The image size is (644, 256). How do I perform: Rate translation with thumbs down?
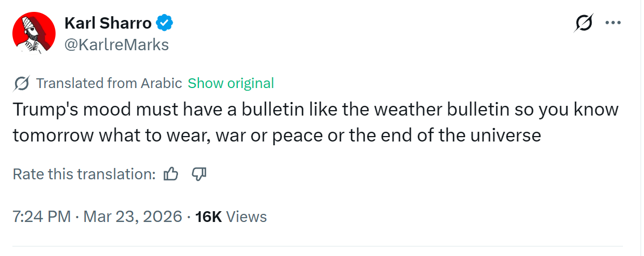click(199, 174)
